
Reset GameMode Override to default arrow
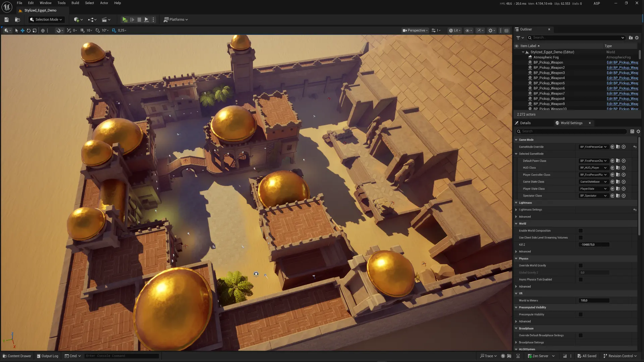pyautogui.click(x=635, y=147)
